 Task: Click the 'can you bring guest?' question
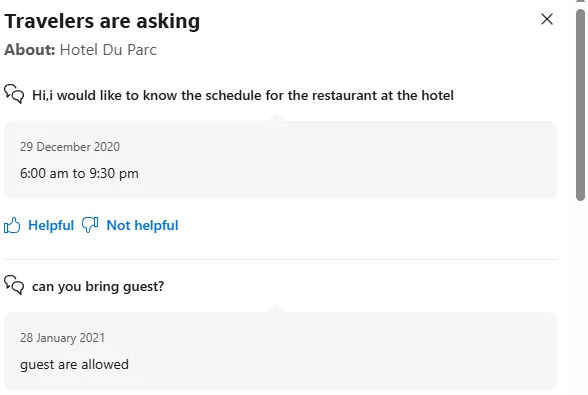(98, 286)
